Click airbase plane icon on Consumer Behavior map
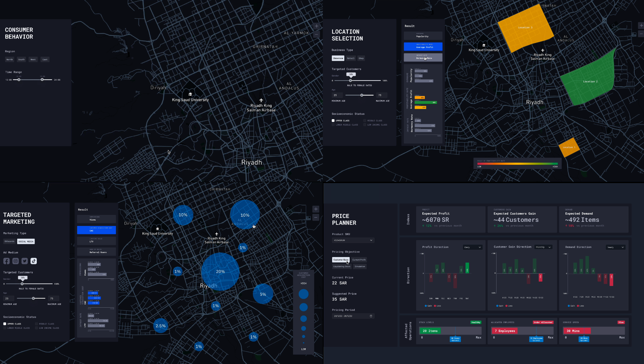Viewport: 644px width, 364px height. 261,100
